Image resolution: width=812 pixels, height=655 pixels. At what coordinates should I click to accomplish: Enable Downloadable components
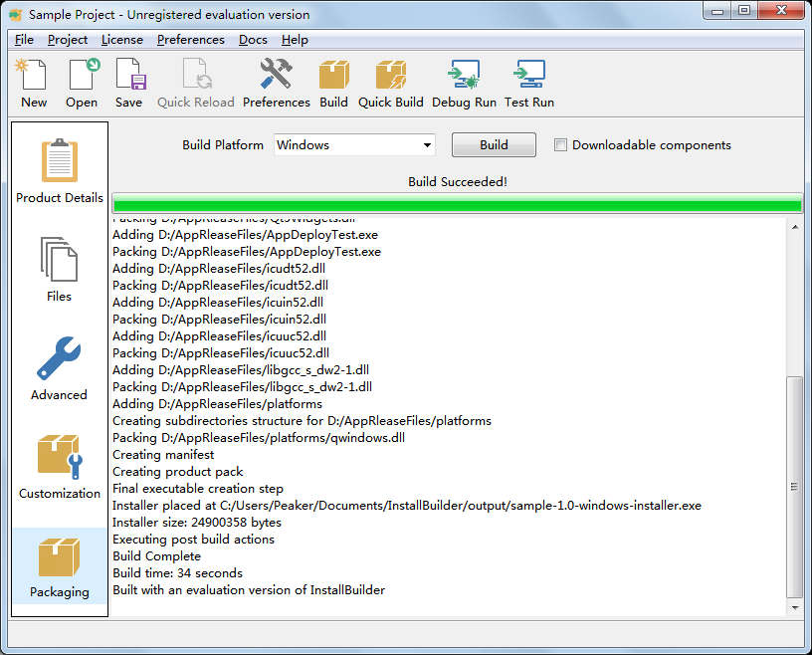(560, 144)
